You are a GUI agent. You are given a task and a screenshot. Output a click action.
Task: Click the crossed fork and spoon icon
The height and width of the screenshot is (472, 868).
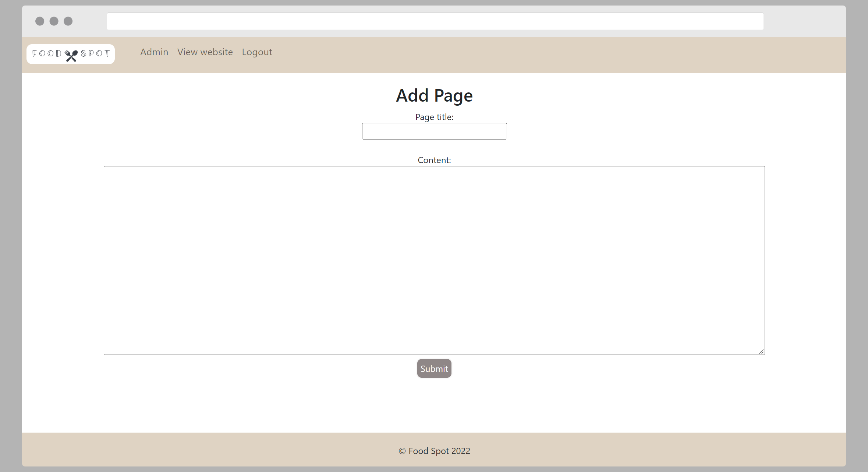[71, 56]
